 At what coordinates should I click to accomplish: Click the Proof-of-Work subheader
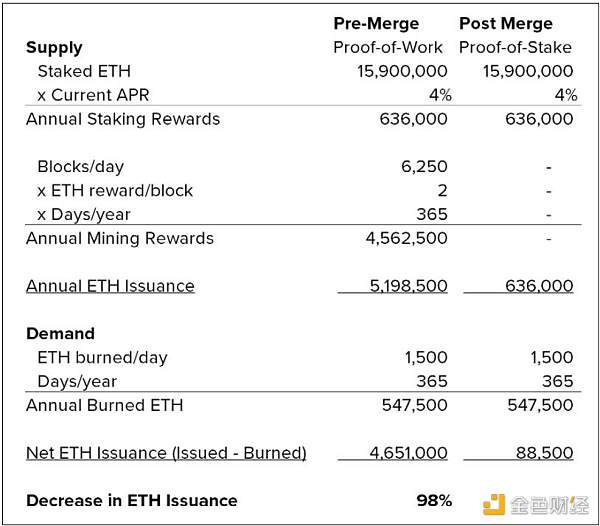388,47
